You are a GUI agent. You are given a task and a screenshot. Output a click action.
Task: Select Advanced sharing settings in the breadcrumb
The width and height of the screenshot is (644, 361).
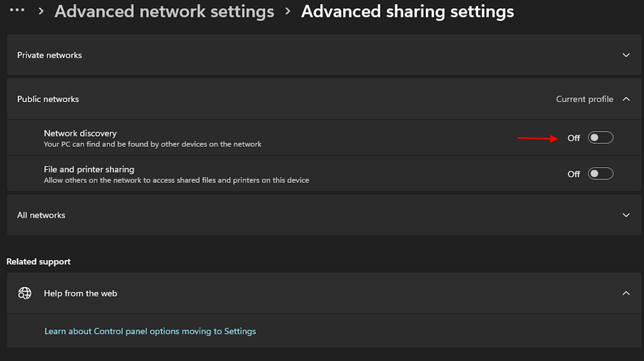(x=408, y=11)
